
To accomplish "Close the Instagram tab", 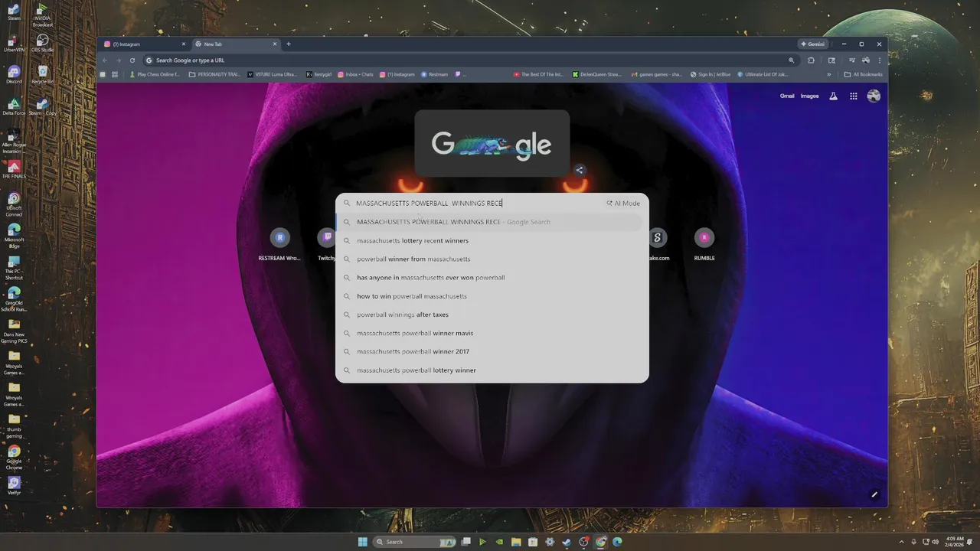I will pos(184,44).
